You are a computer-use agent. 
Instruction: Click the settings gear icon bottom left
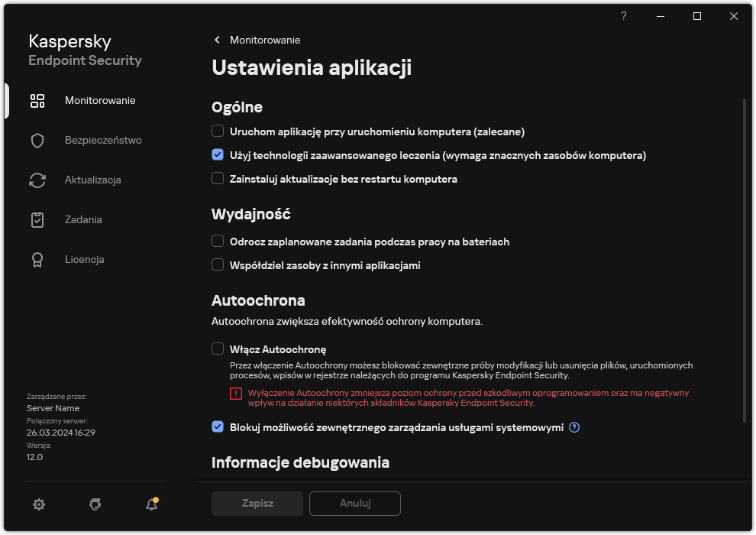coord(39,504)
